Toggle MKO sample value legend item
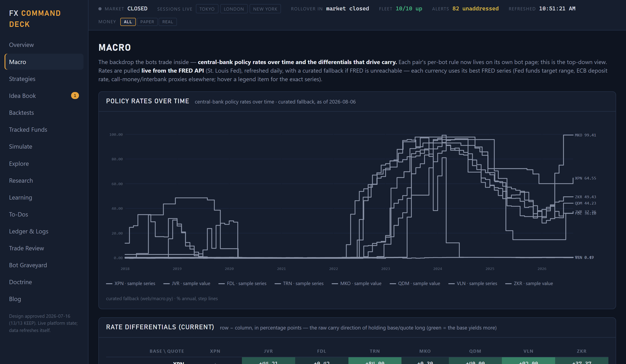This screenshot has width=626, height=364. click(x=357, y=283)
